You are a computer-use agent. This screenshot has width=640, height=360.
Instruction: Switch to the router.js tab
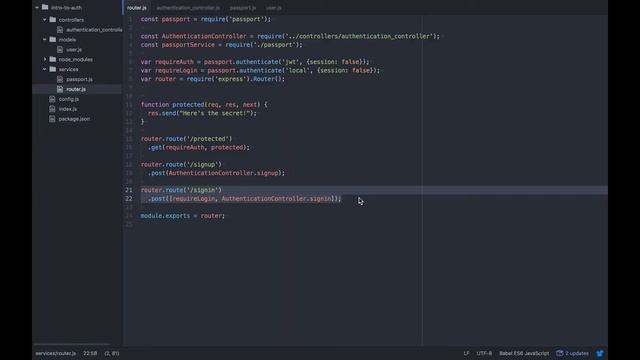coord(137,8)
